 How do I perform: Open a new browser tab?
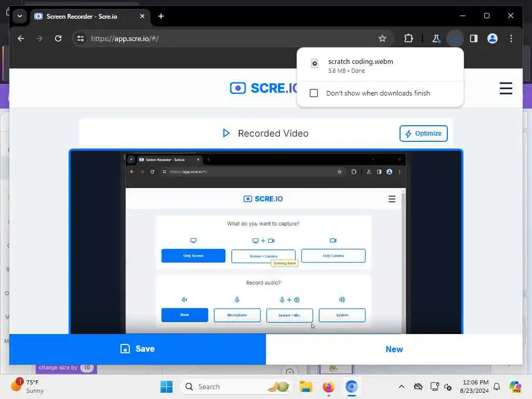pos(161,16)
